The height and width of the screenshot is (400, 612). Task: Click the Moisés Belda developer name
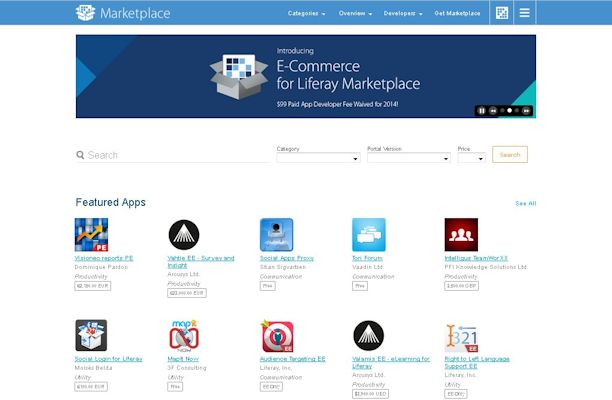point(93,368)
